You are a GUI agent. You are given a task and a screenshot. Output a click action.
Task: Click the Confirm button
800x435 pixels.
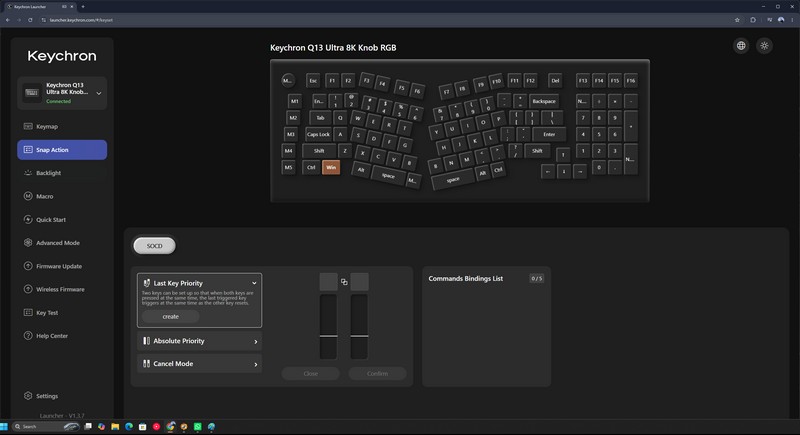[x=378, y=374]
